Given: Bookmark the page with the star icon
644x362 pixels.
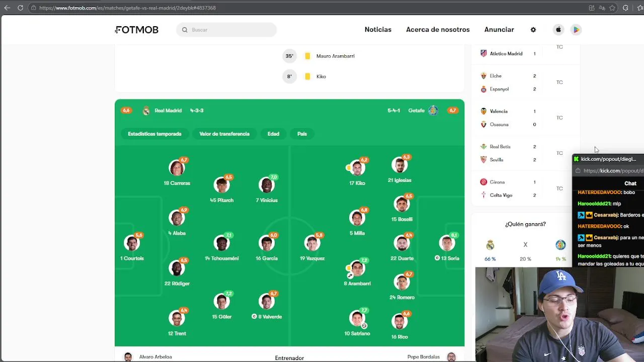Looking at the screenshot, I should click(x=612, y=8).
